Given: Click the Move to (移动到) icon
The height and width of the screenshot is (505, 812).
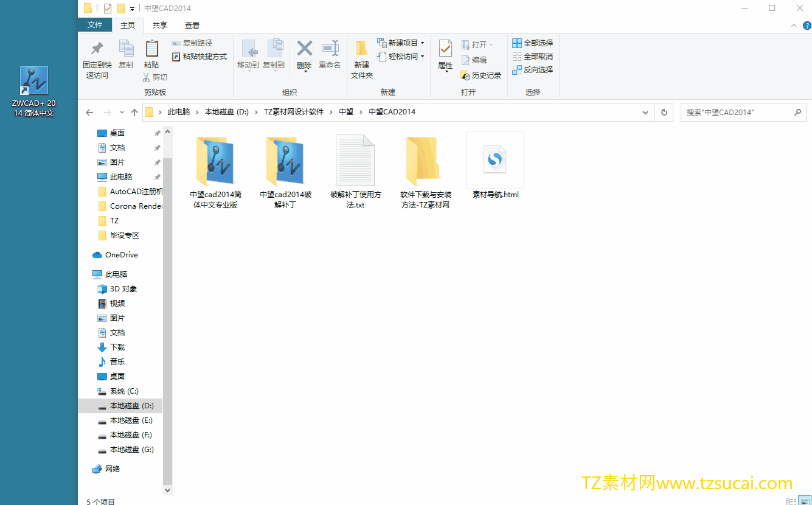Looking at the screenshot, I should pyautogui.click(x=248, y=49).
